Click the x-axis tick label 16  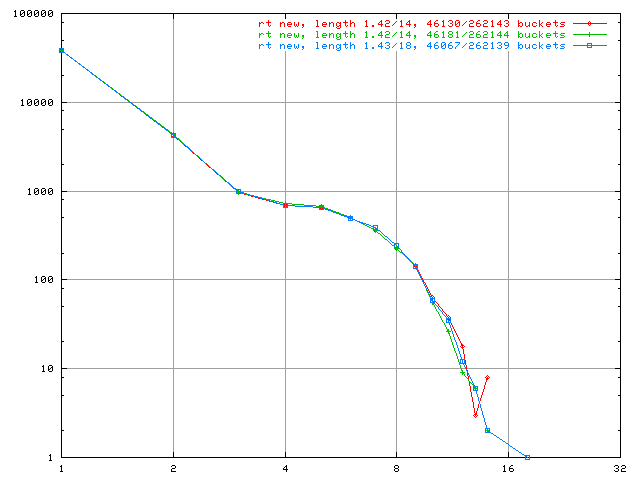point(508,469)
